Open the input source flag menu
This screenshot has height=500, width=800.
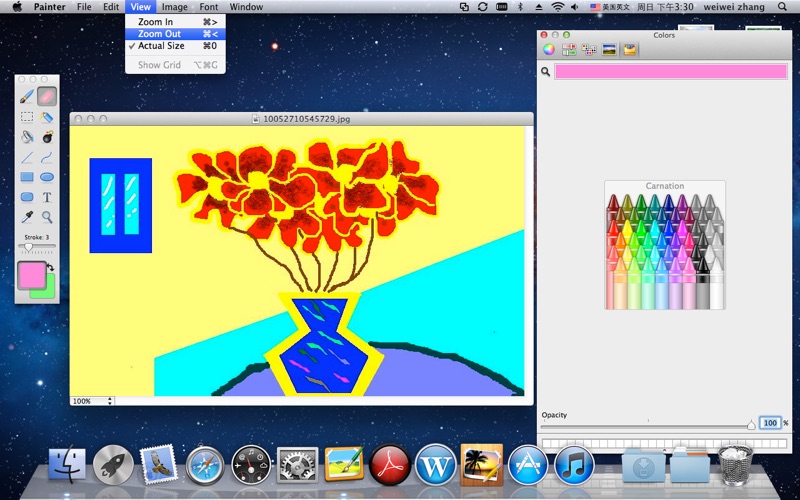pos(610,7)
